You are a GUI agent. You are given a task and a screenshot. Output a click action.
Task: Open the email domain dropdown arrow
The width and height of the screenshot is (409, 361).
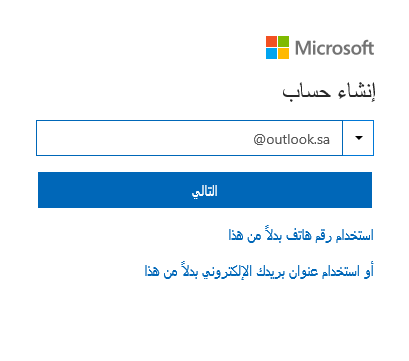358,138
